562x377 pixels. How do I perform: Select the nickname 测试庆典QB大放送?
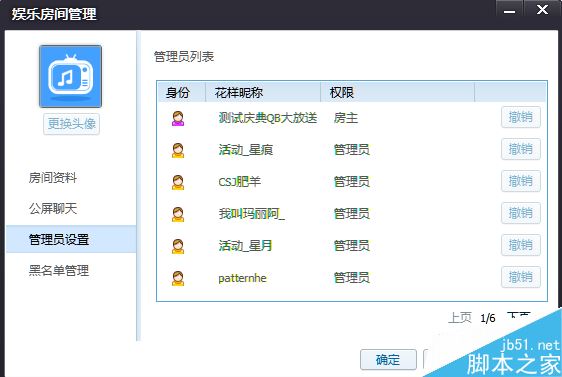point(268,118)
